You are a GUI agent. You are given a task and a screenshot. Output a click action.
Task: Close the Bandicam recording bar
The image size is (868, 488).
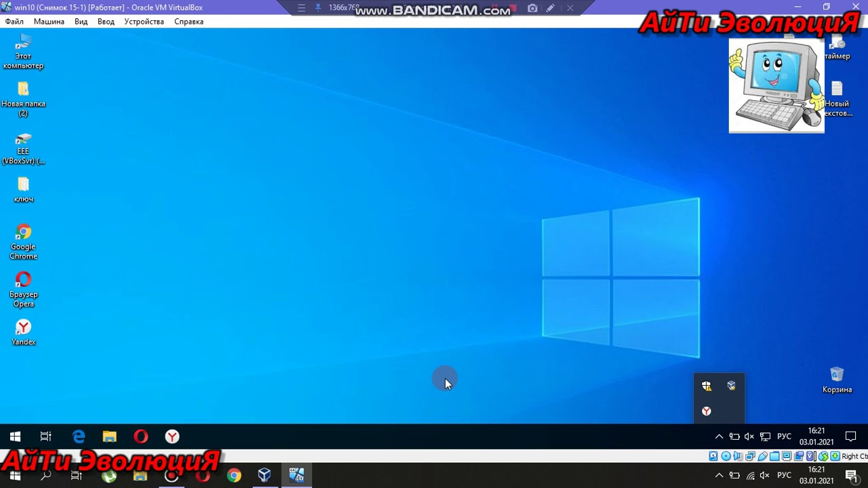[570, 8]
